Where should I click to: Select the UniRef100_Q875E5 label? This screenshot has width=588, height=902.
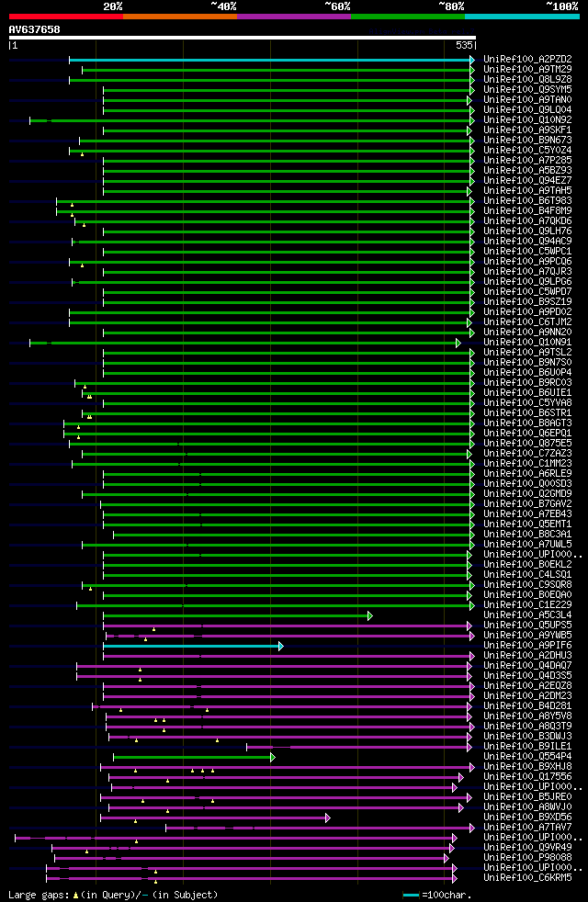pyautogui.click(x=527, y=444)
